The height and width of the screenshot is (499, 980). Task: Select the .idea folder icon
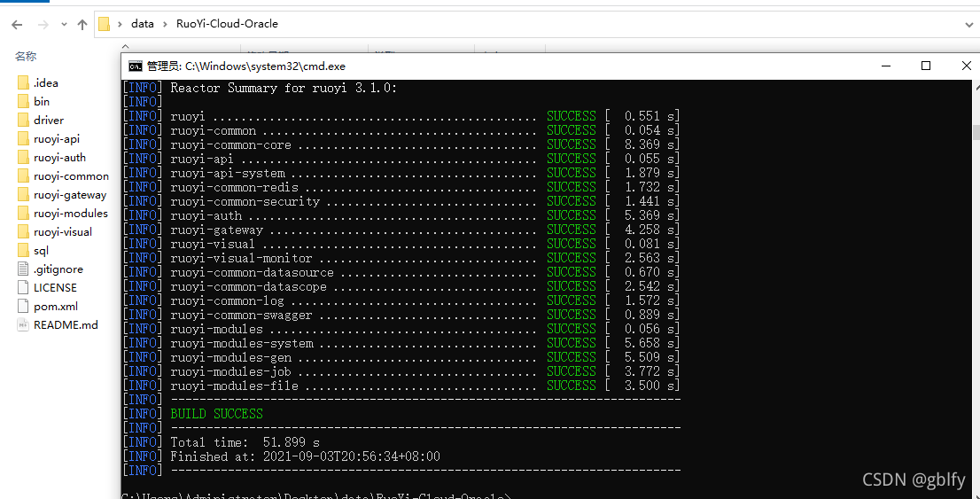[x=23, y=82]
